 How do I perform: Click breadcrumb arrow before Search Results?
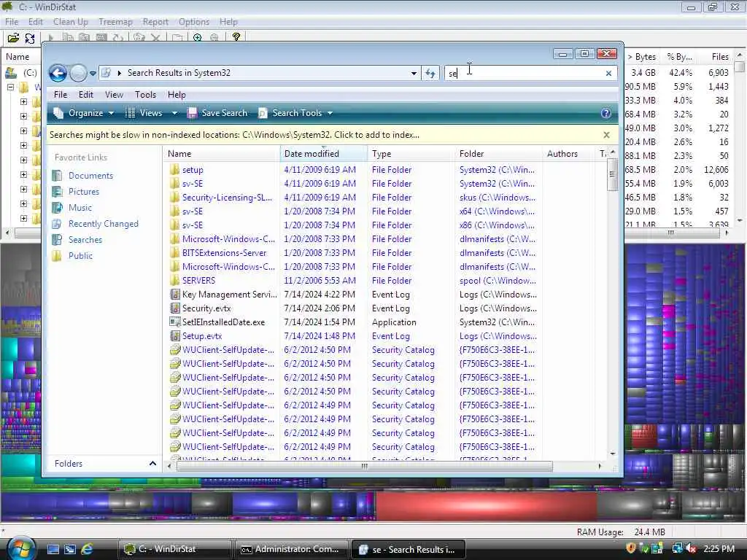[119, 73]
